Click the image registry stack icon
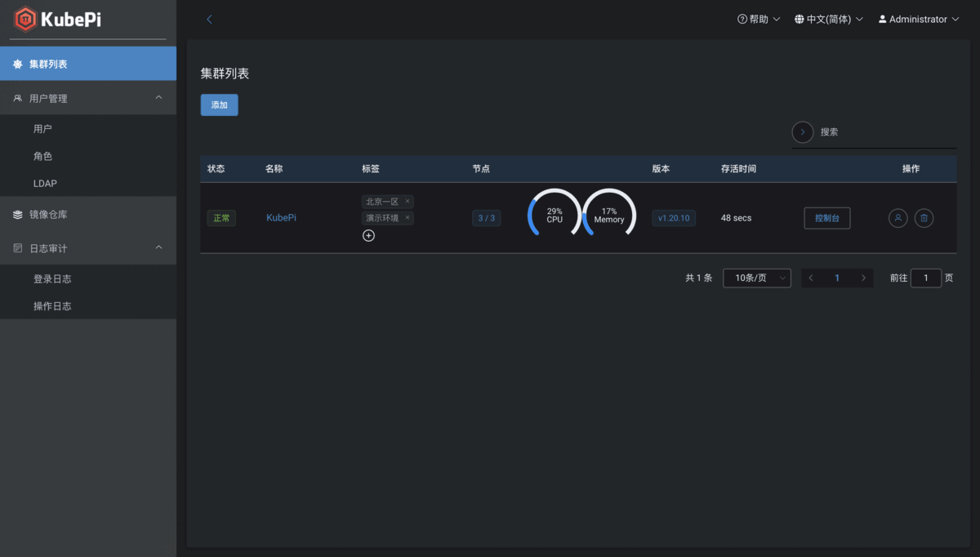Image resolution: width=980 pixels, height=557 pixels. 18,215
